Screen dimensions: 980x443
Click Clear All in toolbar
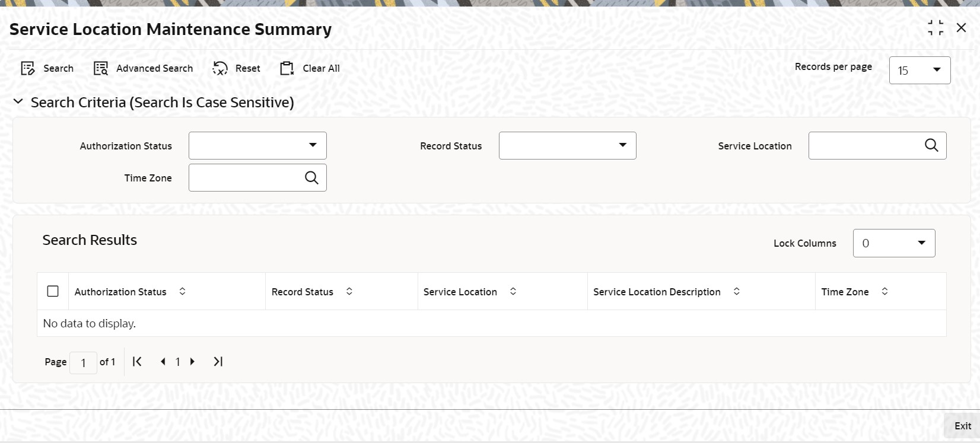[310, 69]
